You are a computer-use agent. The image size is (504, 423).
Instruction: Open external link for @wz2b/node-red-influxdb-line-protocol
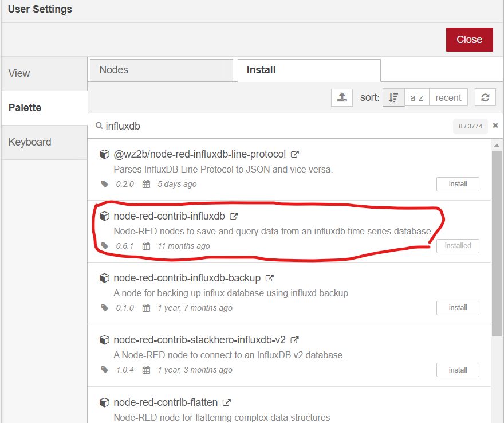295,154
